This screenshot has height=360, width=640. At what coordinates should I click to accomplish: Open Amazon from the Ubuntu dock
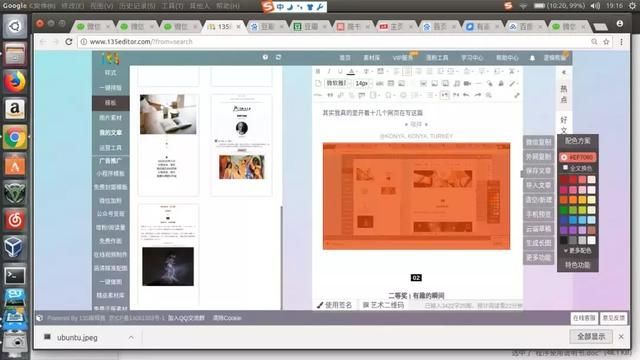coord(15,109)
